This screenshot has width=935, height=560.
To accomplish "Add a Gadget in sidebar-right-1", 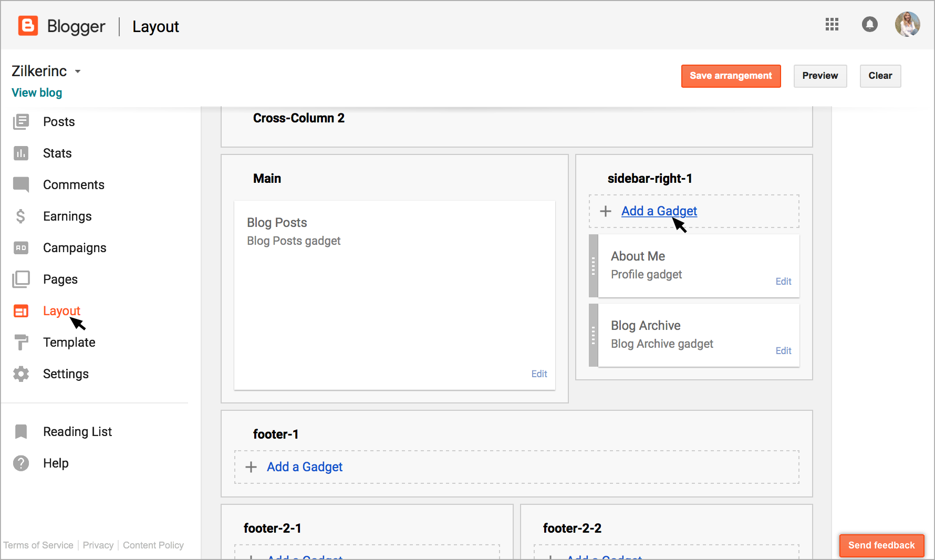I will 659,211.
